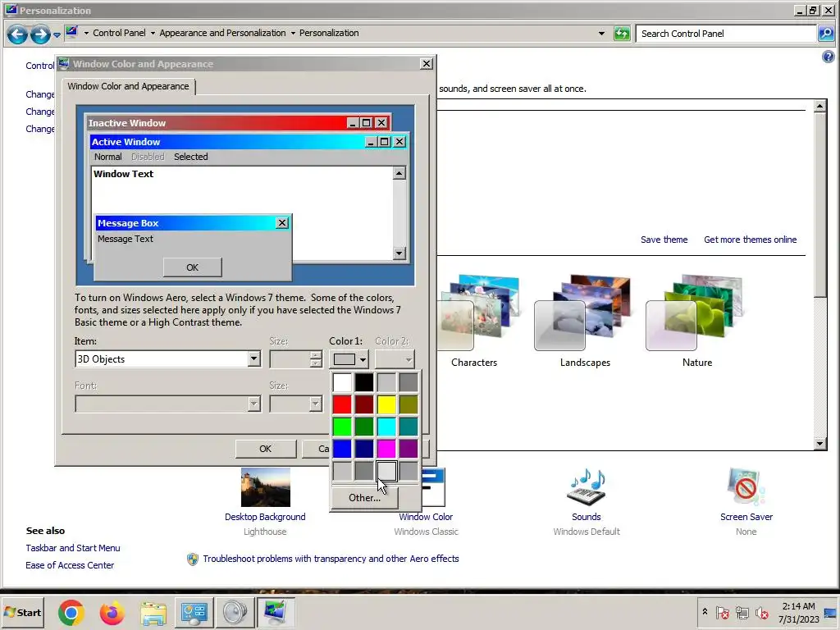Open the Screen Saver icon
This screenshot has width=840, height=630.
click(746, 487)
